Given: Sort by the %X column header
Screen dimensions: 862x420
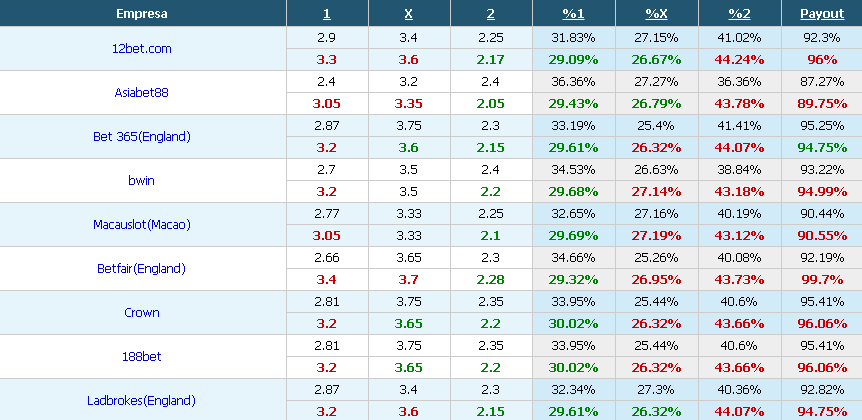Looking at the screenshot, I should pos(656,14).
